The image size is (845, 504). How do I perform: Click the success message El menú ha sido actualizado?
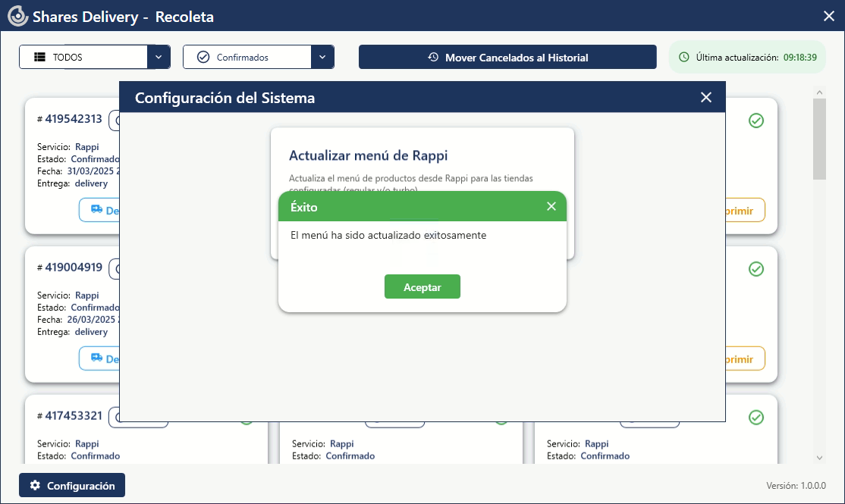pos(388,235)
